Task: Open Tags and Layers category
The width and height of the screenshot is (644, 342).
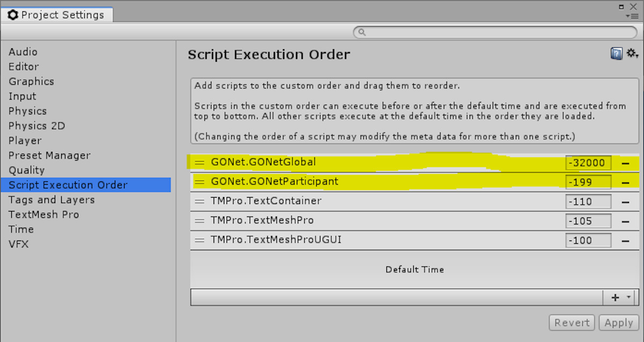Action: [52, 200]
